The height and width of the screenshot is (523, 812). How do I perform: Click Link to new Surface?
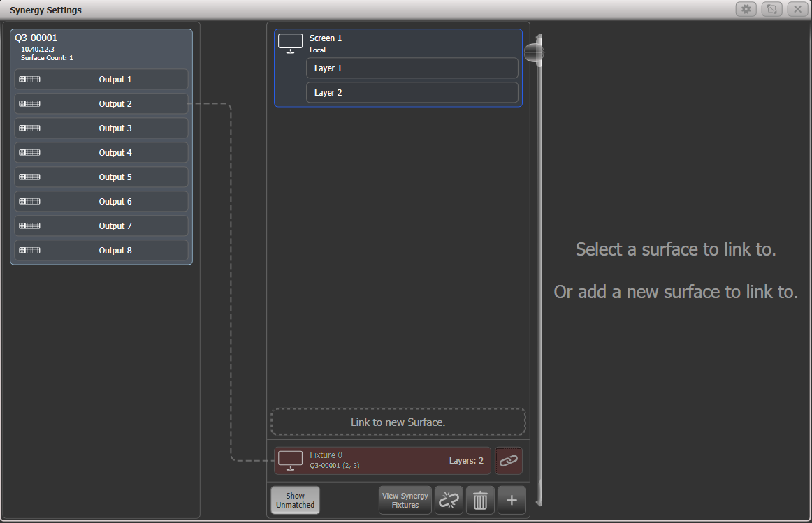pos(398,421)
